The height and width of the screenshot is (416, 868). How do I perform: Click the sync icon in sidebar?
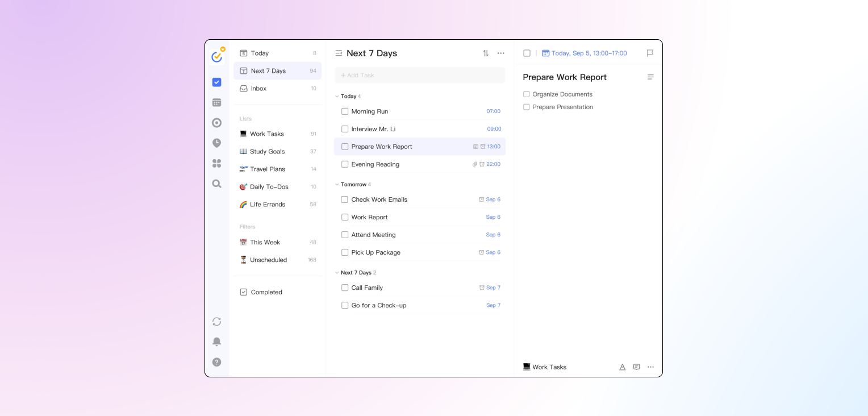coord(216,322)
